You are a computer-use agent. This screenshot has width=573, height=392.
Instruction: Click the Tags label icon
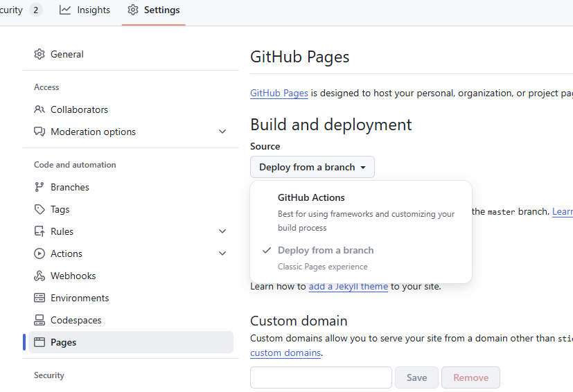coord(39,209)
